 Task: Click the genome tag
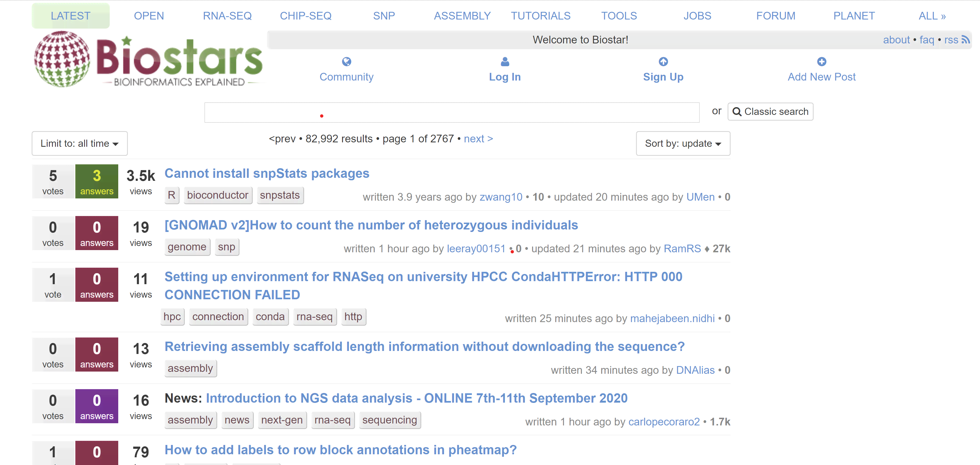187,247
